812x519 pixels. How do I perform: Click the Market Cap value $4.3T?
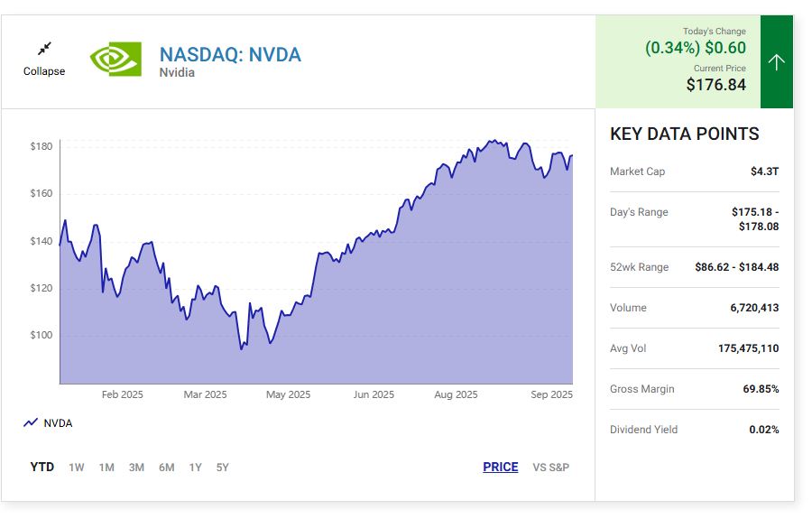pos(764,171)
